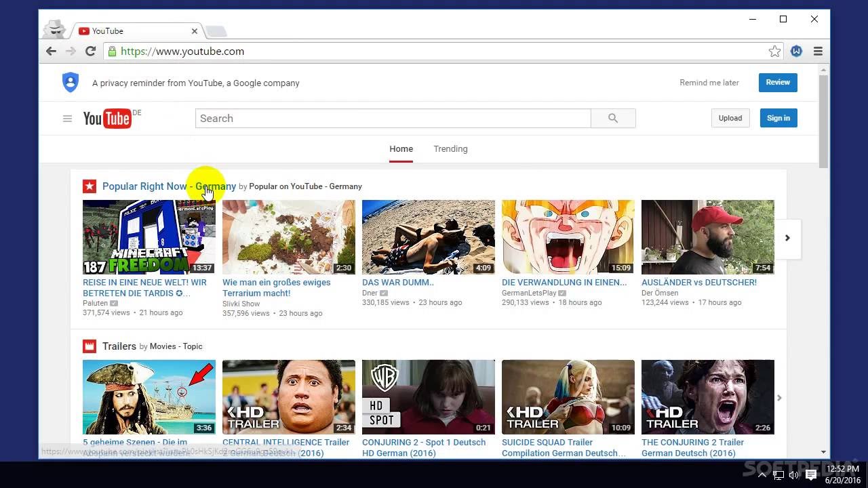
Task: Open the Der Ömsen channel link
Action: [660, 293]
